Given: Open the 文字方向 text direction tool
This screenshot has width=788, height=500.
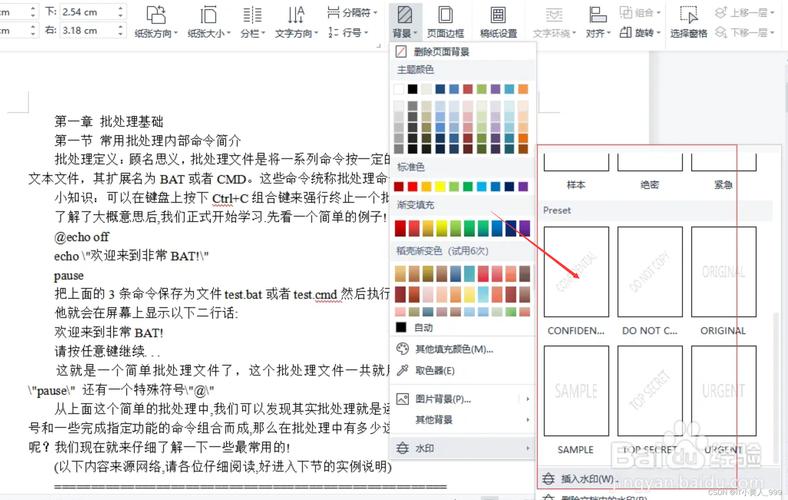Looking at the screenshot, I should coord(297,22).
